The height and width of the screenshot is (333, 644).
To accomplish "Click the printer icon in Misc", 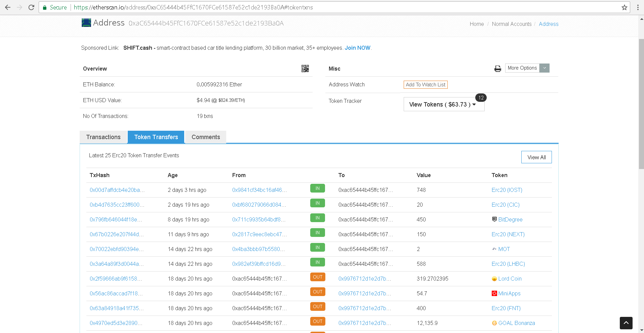I will (498, 69).
